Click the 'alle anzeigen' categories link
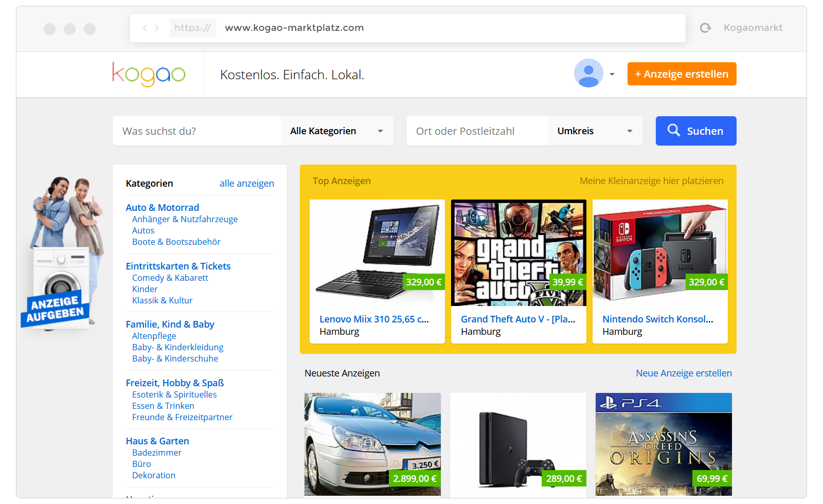The height and width of the screenshot is (504, 823). coord(247,184)
